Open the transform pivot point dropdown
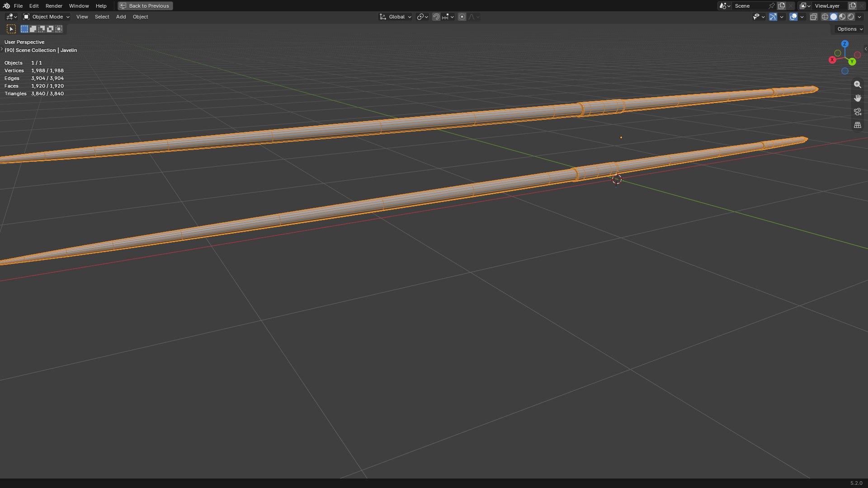This screenshot has width=868, height=488. pyautogui.click(x=422, y=17)
